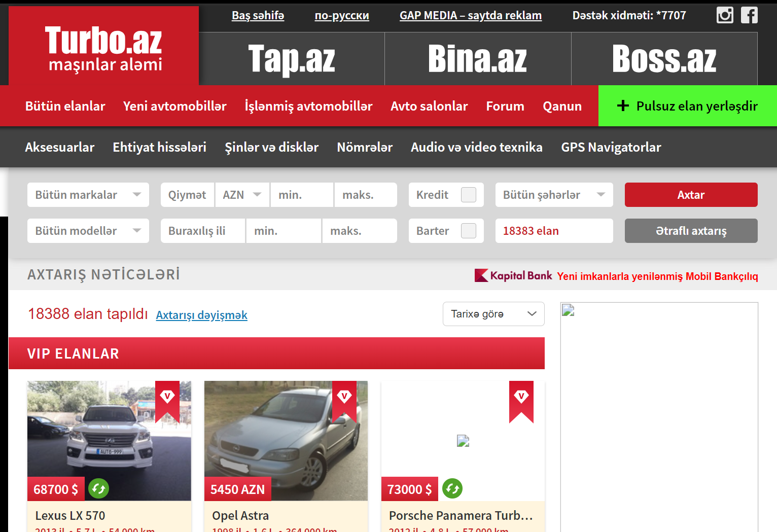Viewport: 777px width, 532px height.
Task: Click the Axtar search button
Action: pos(691,195)
